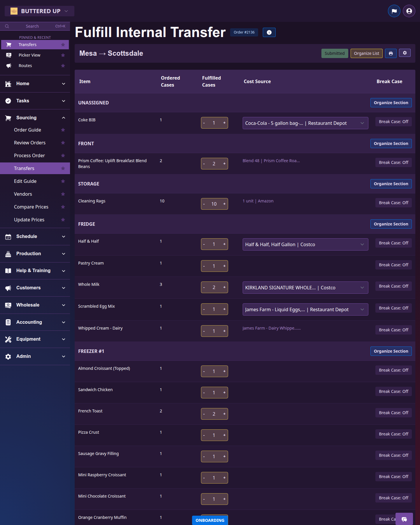The height and width of the screenshot is (525, 420).
Task: Expand the Admin menu section
Action: click(x=35, y=356)
